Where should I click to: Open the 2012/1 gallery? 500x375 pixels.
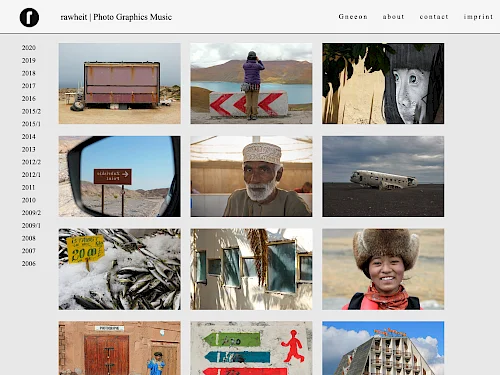[x=31, y=175]
